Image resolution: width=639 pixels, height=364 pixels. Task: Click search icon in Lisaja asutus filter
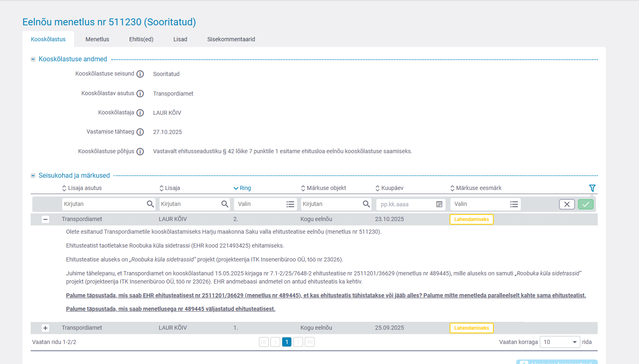[x=150, y=204]
